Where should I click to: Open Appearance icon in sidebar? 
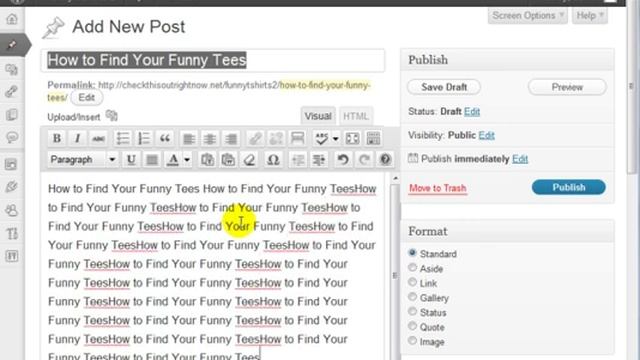12,164
